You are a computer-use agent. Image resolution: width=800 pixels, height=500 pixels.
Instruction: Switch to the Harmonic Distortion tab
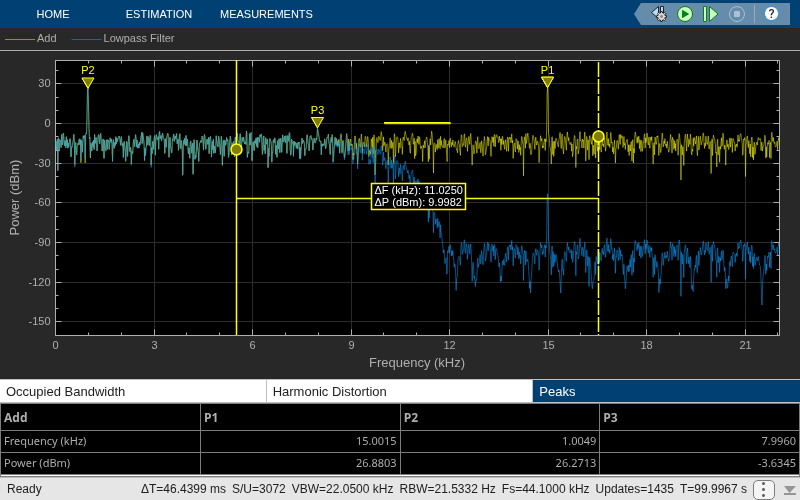[399, 391]
